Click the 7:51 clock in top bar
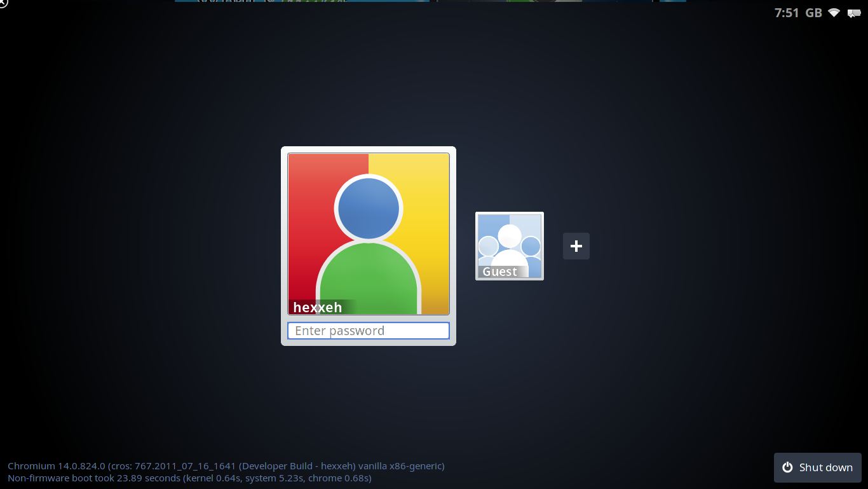This screenshot has width=868, height=489. tap(787, 13)
